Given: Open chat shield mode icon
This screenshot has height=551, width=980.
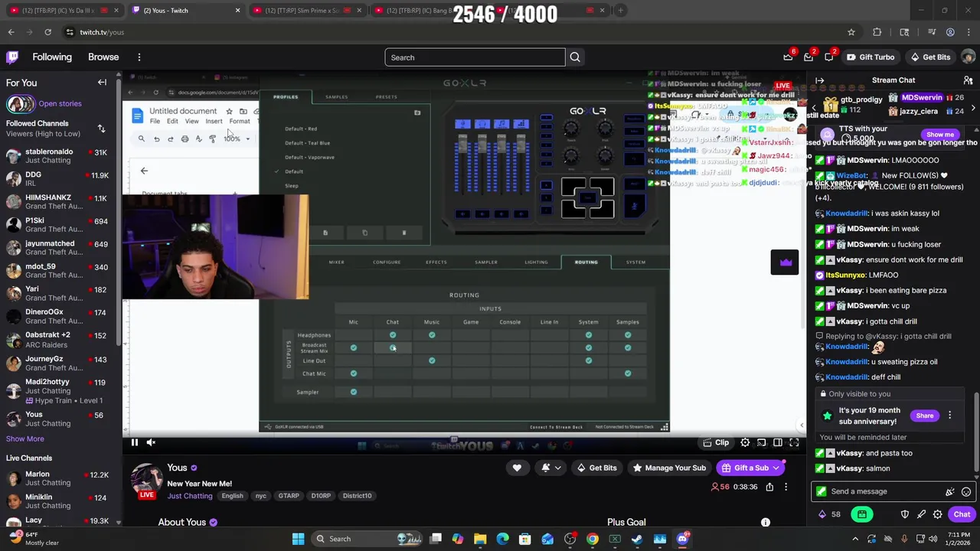Looking at the screenshot, I should click(905, 514).
